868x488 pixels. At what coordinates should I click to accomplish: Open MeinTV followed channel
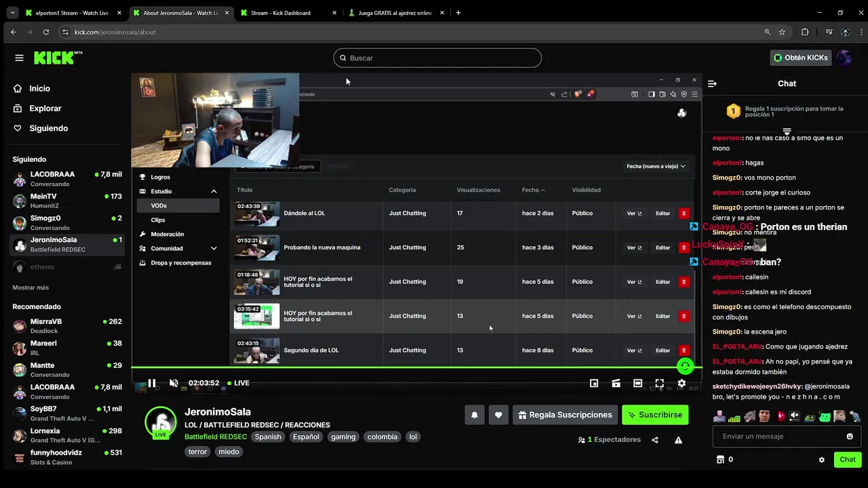[68, 201]
